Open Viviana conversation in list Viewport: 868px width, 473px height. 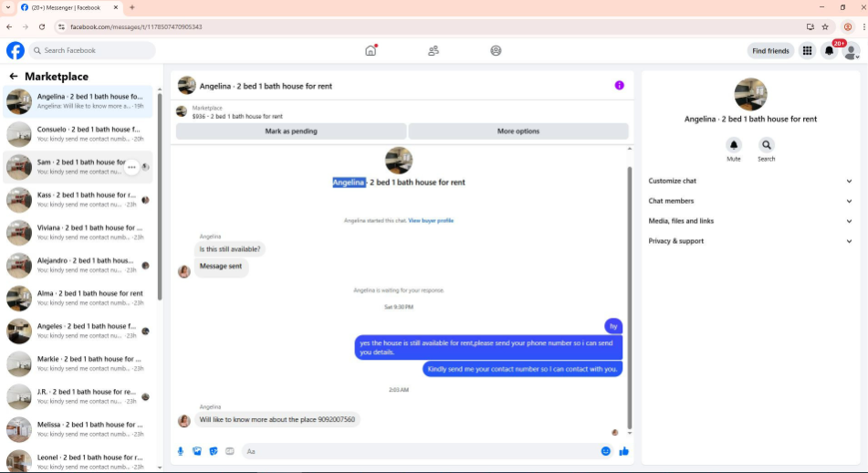point(78,232)
